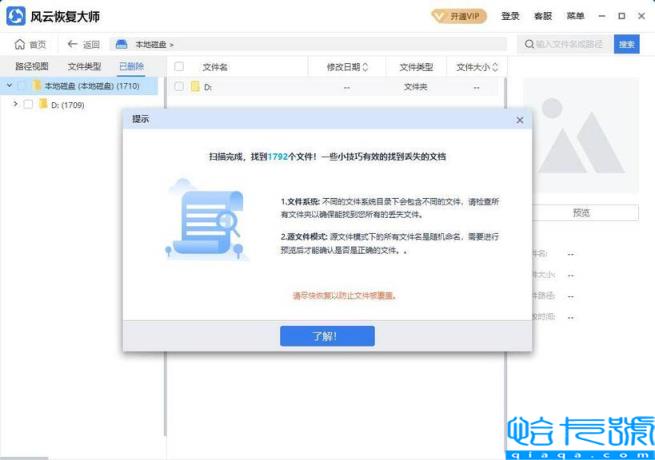Close the 提示 dialog with X
Screen dimensions: 655x460
520,120
